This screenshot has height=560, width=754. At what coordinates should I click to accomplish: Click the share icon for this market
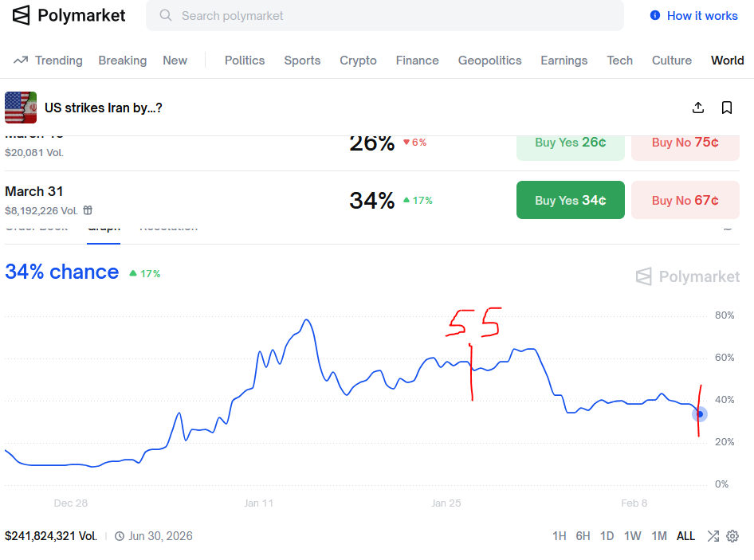click(x=698, y=108)
